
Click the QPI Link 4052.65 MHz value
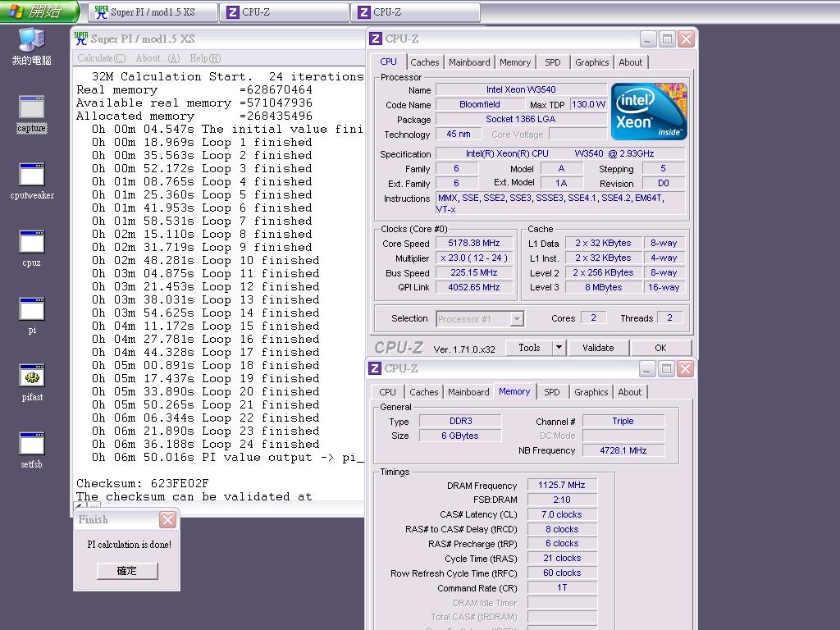click(474, 287)
